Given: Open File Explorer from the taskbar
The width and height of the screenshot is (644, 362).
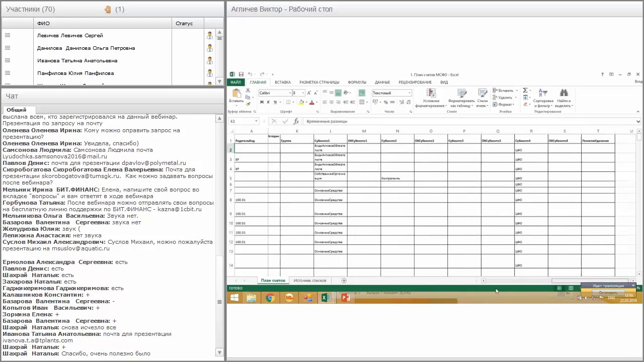Looking at the screenshot, I should (x=252, y=298).
